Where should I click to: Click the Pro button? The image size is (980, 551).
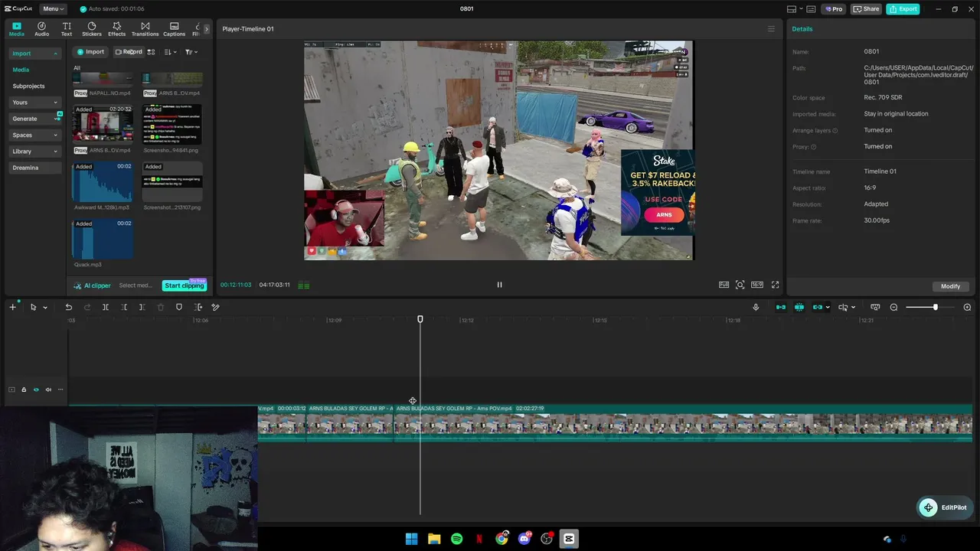coord(833,9)
